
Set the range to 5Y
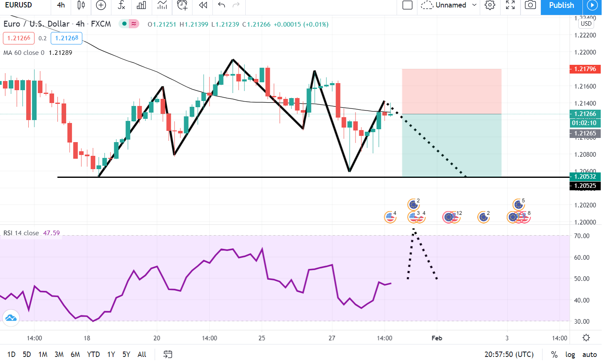126,354
